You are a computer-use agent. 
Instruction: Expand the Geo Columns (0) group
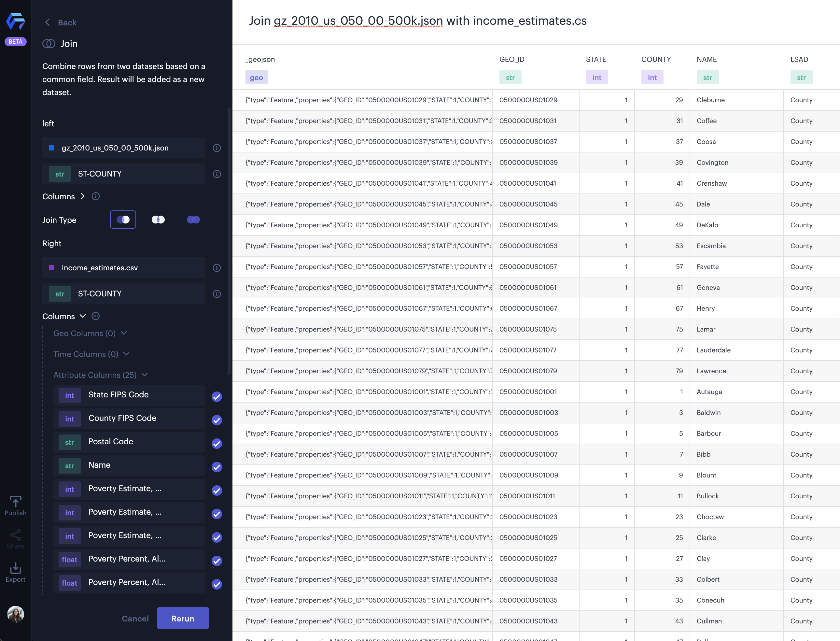point(123,333)
